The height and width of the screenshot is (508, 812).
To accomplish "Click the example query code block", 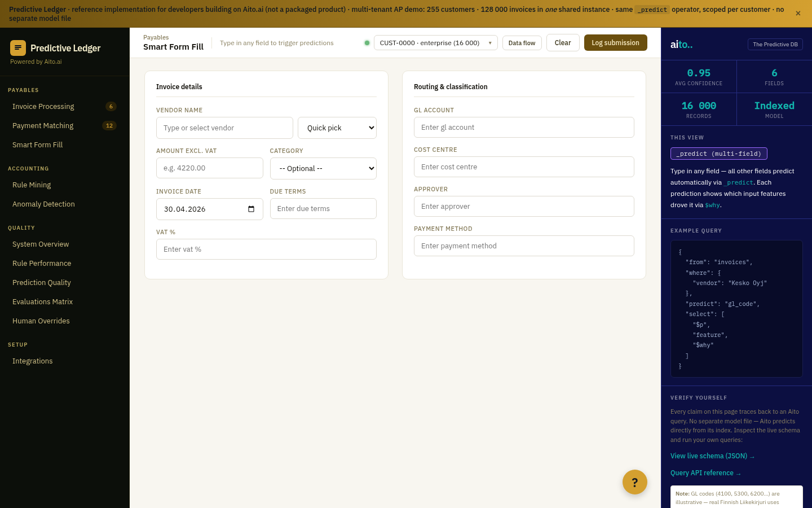I will [x=736, y=309].
